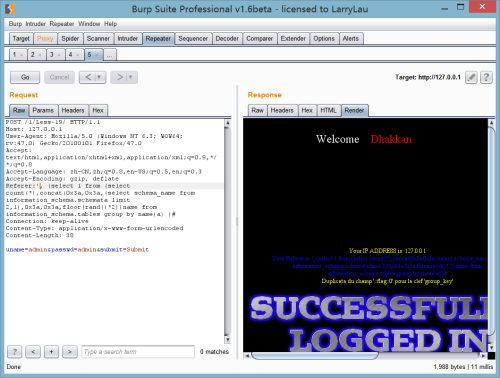Click the Target http://127.0.0.1 label
The image size is (500, 378).
pos(428,77)
